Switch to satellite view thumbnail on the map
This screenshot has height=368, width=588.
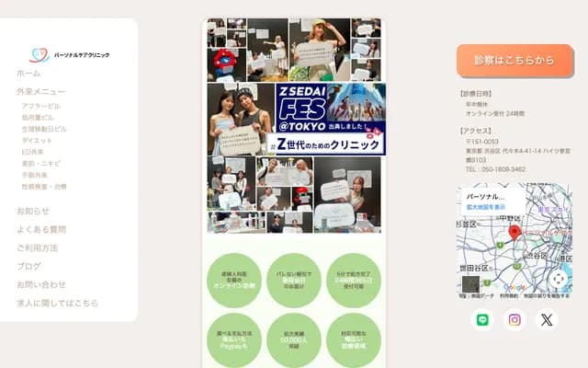470,284
